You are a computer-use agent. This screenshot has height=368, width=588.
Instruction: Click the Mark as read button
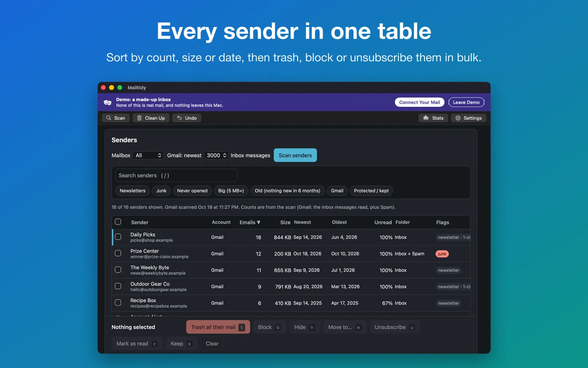tap(137, 343)
